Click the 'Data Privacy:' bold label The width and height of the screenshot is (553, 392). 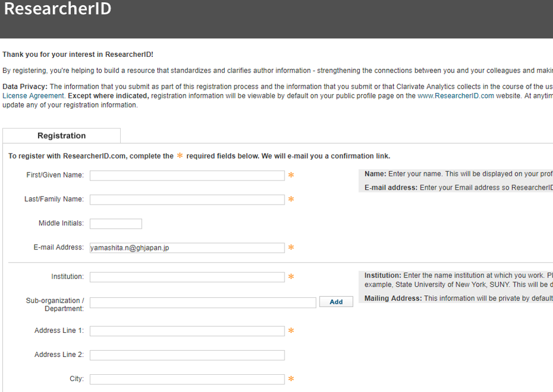pos(25,87)
